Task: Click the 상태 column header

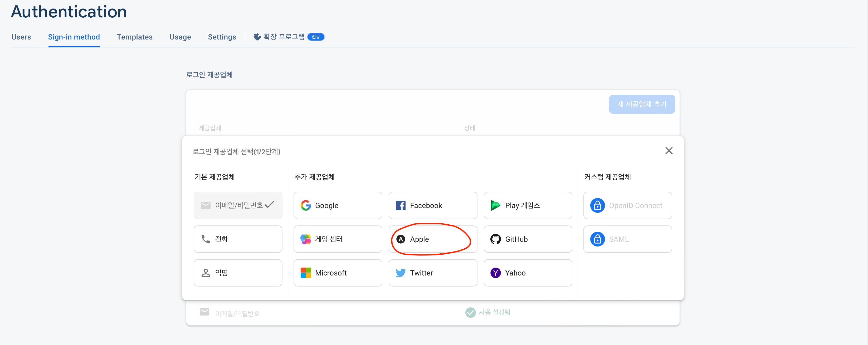Action: pyautogui.click(x=470, y=128)
